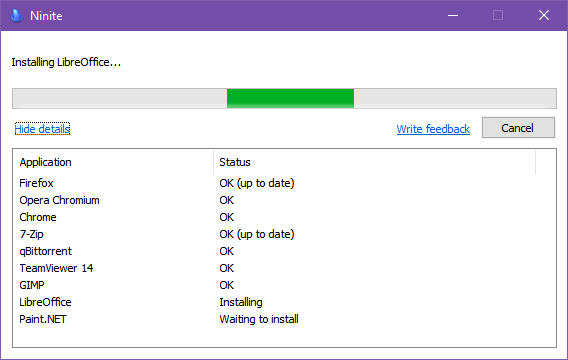
Task: Open the Write feedback link
Action: point(433,129)
